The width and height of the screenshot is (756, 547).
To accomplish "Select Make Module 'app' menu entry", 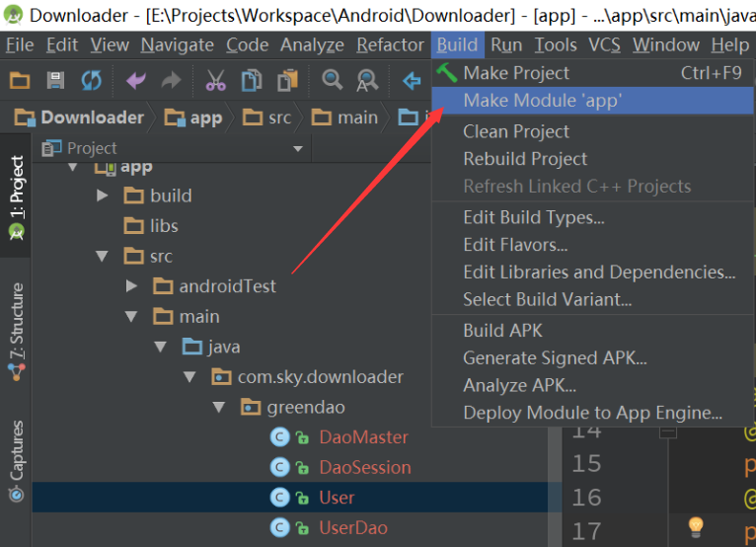I will pyautogui.click(x=542, y=100).
